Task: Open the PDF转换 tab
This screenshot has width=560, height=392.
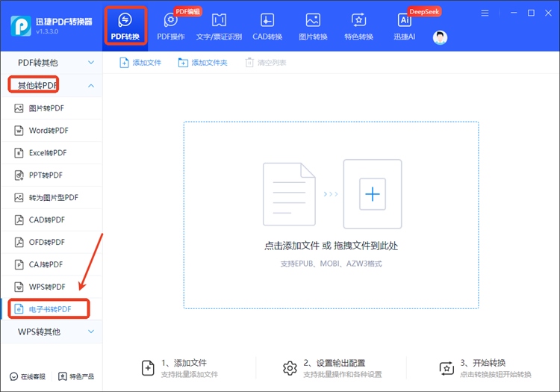Action: point(125,26)
